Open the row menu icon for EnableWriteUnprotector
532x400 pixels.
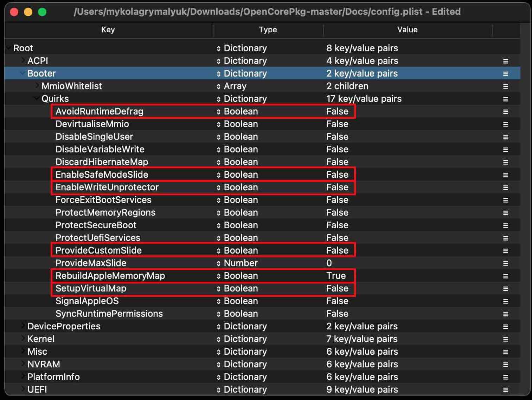pos(506,188)
